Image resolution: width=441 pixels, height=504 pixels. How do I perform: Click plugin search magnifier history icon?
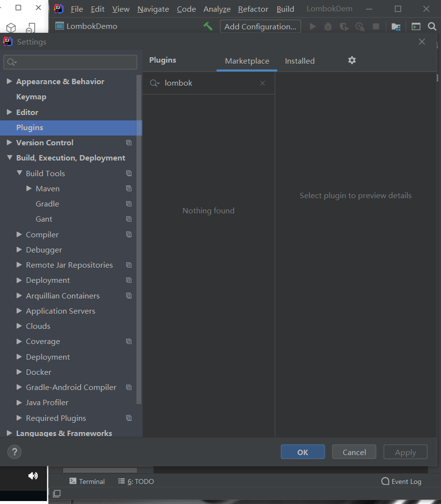[x=154, y=83]
